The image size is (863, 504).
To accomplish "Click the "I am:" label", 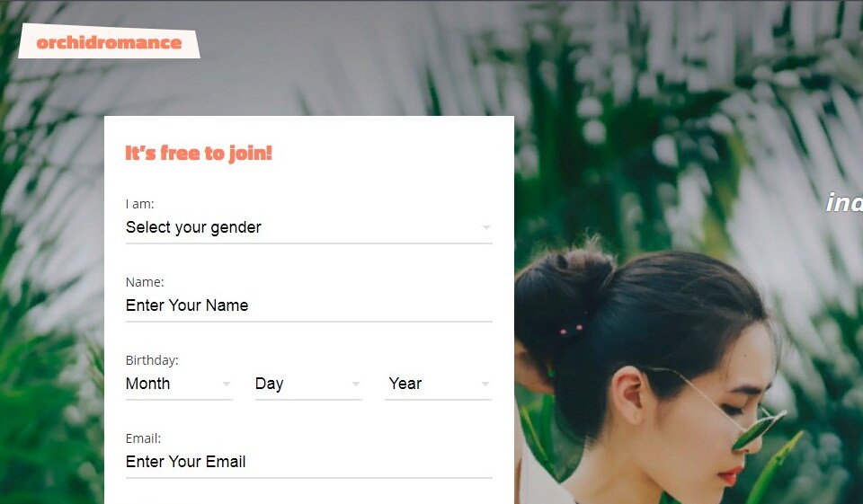I will (x=140, y=204).
